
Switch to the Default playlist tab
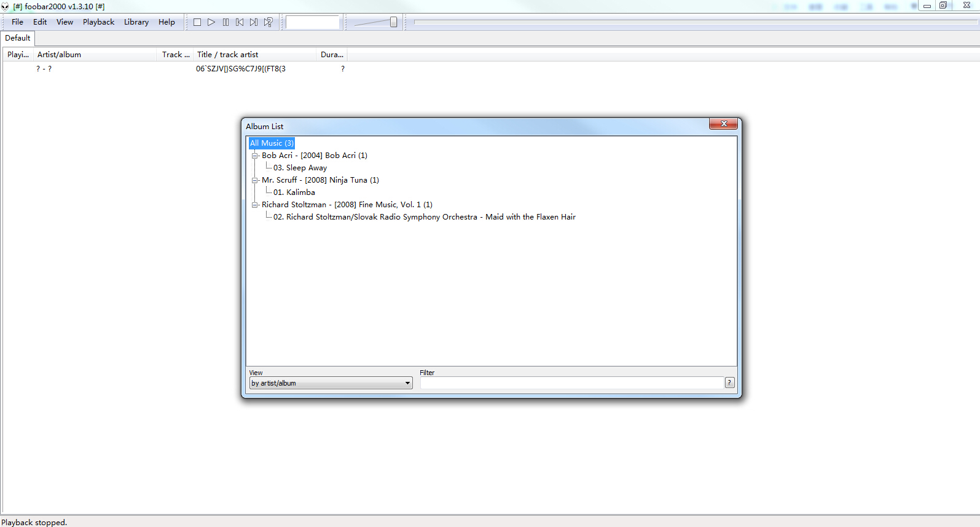[x=18, y=38]
